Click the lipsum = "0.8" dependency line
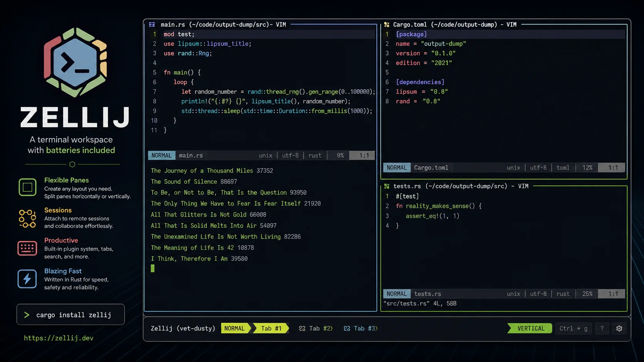 point(422,92)
